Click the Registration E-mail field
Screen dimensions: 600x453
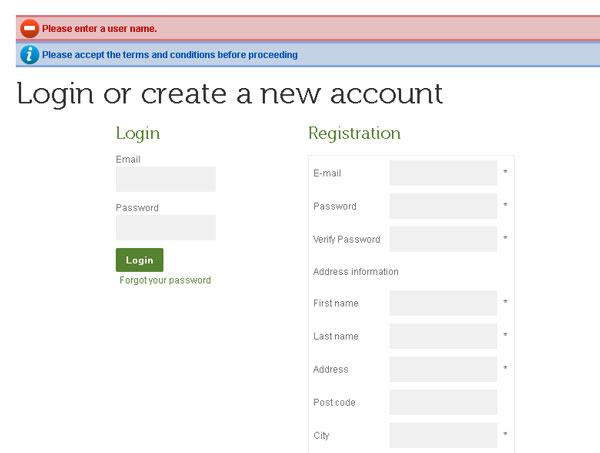(443, 173)
